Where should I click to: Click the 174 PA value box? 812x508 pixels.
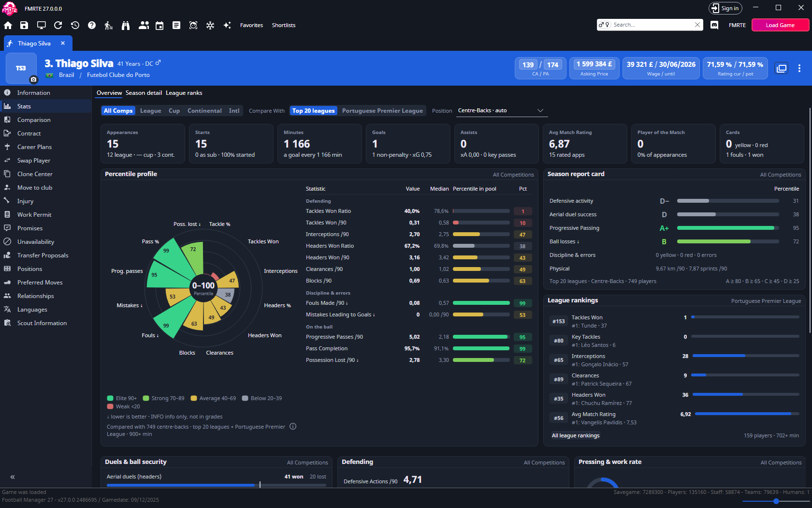click(552, 64)
